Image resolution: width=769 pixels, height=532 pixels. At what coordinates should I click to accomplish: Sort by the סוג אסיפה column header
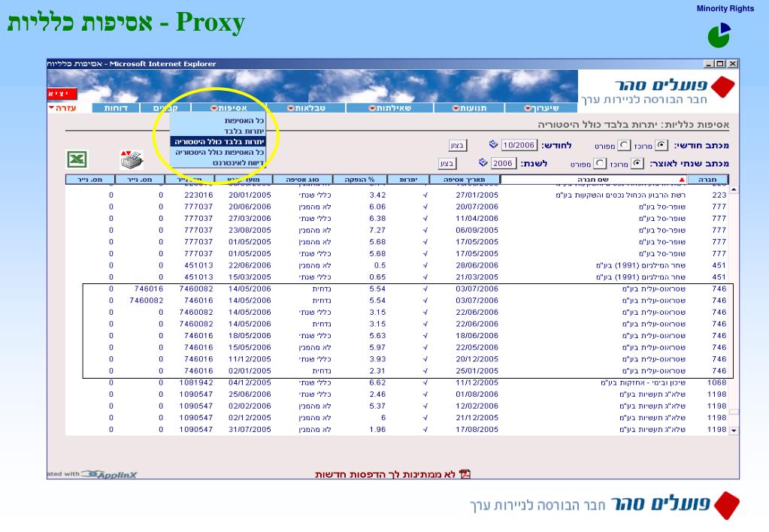pyautogui.click(x=303, y=180)
